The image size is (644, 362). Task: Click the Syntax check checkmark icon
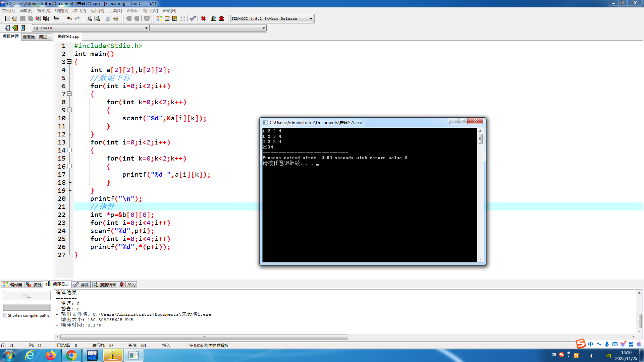coord(193,18)
